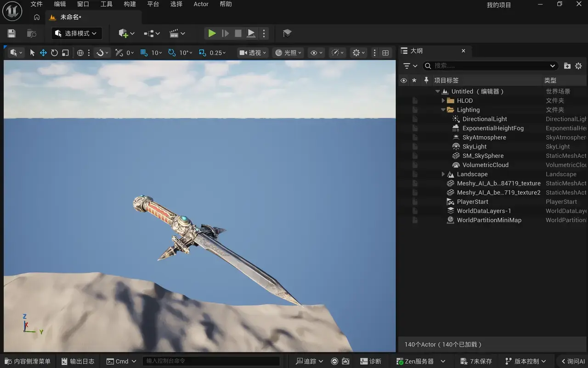The height and width of the screenshot is (368, 588).
Task: Open the 透视 perspective view dropdown
Action: click(x=253, y=53)
